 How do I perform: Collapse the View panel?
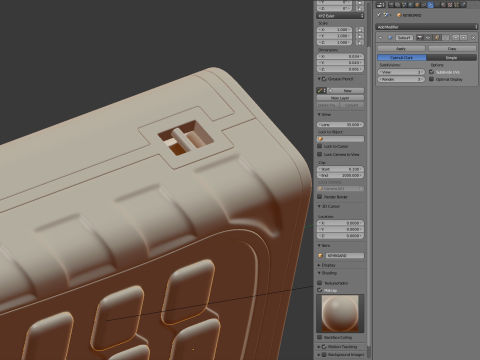tap(319, 114)
